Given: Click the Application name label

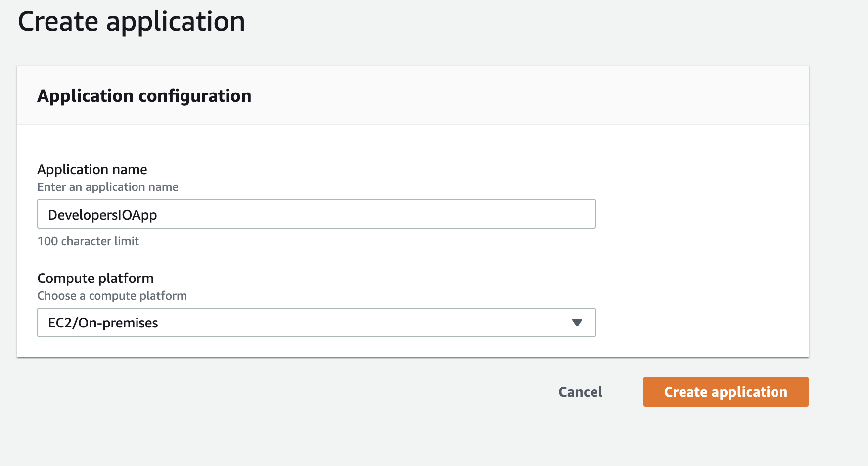Looking at the screenshot, I should [x=92, y=170].
